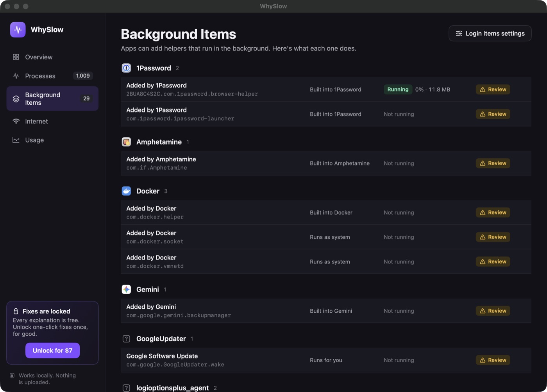Viewport: 547px width, 392px height.
Task: Switch to the Usage section
Action: click(52, 140)
